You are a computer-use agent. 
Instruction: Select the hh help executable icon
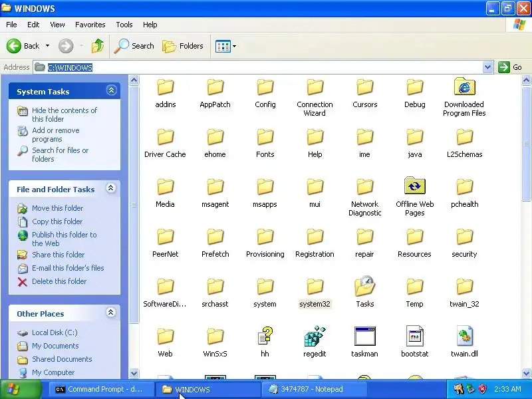(x=265, y=336)
